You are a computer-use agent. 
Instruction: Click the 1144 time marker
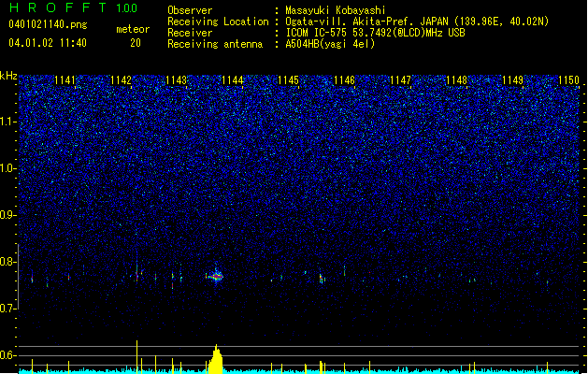(233, 80)
